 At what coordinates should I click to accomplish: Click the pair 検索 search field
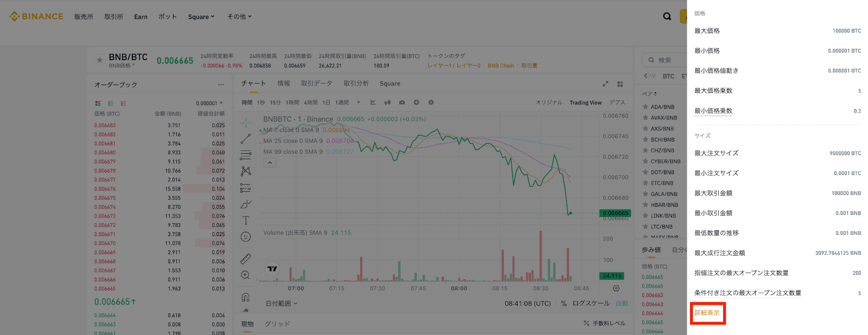tap(665, 60)
